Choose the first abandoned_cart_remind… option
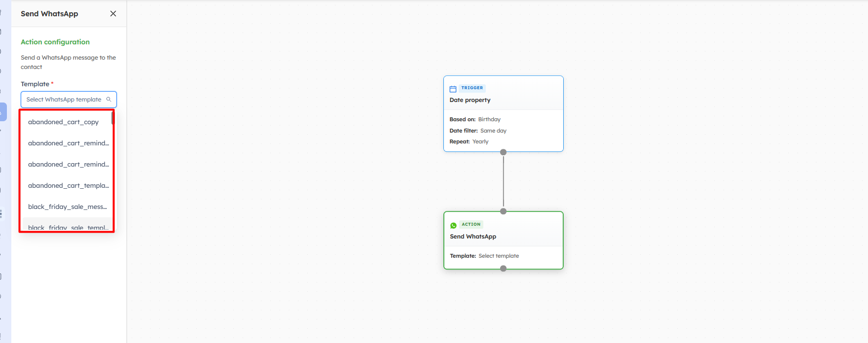The height and width of the screenshot is (343, 868). (68, 143)
